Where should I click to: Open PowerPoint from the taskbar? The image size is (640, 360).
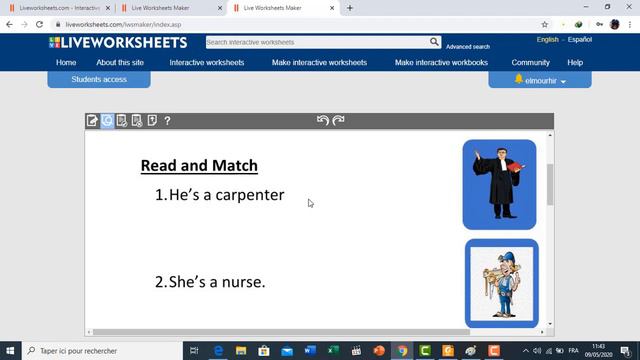[379, 351]
